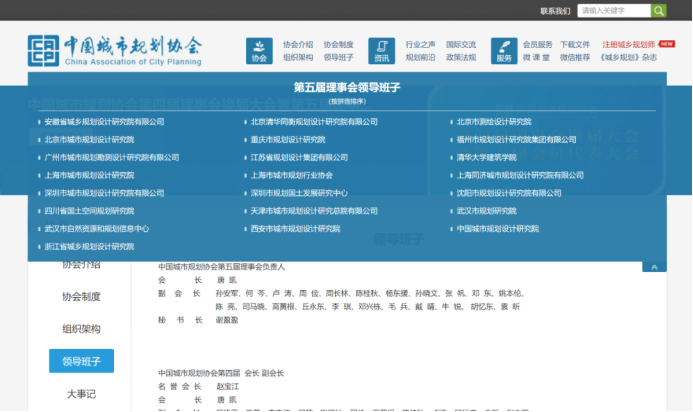693x412 pixels.
Task: Open 四川省国土空间规划研究院 link
Action: pos(89,211)
